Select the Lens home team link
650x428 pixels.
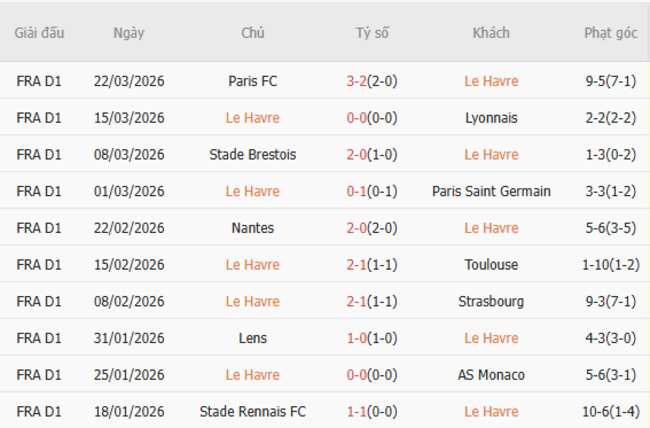[253, 338]
